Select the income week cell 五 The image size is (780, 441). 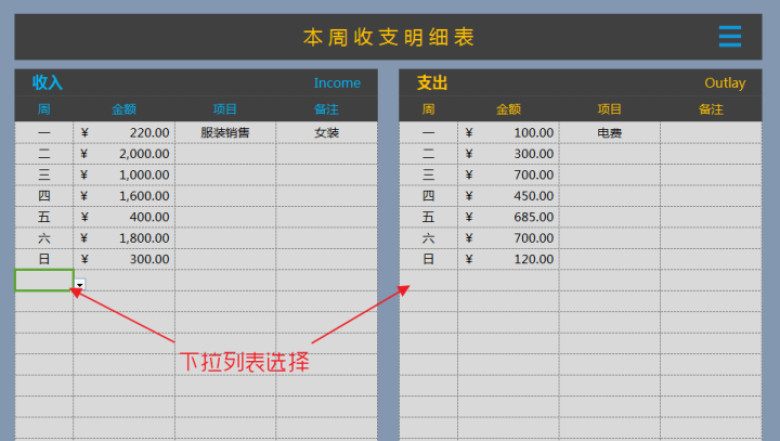(44, 217)
